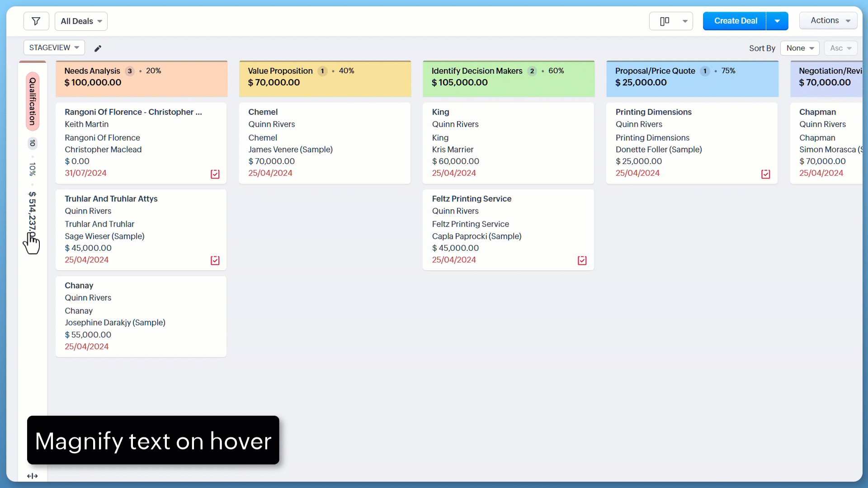The width and height of the screenshot is (868, 488).
Task: Click the expand column arrows icon at bottom left
Action: pos(32,476)
